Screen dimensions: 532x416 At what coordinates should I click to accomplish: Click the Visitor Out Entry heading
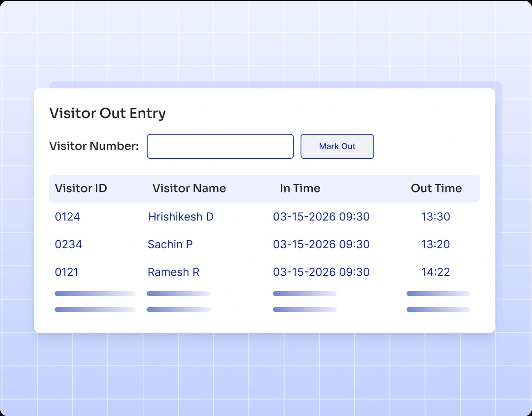[x=107, y=113]
